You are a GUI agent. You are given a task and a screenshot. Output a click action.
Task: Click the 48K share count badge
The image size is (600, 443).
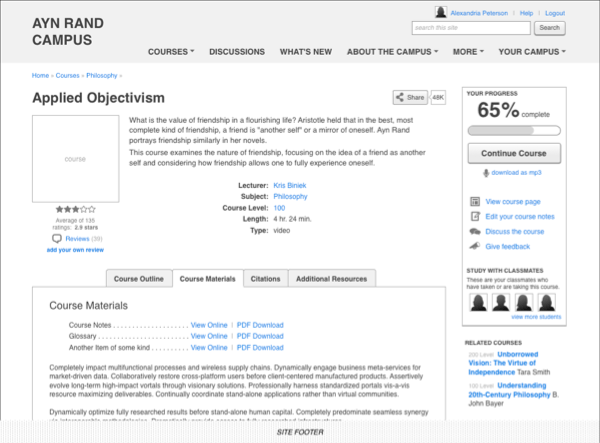click(x=438, y=97)
